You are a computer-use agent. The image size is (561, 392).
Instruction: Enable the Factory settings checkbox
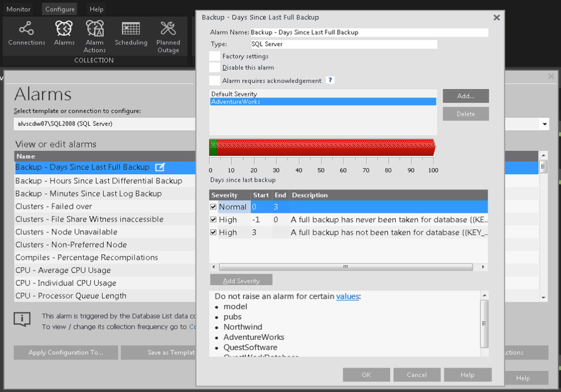(214, 56)
